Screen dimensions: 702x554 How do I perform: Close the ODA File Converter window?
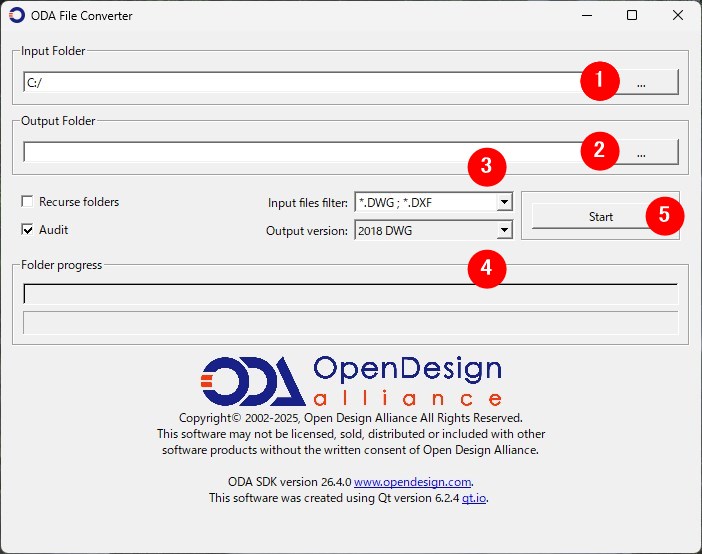pos(678,15)
